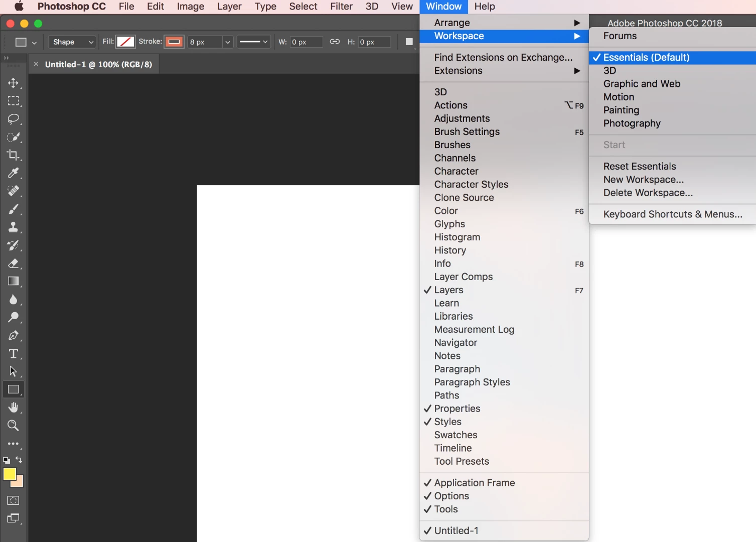Select the Spot Healing Brush tool
Image resolution: width=756 pixels, height=542 pixels.
(14, 191)
